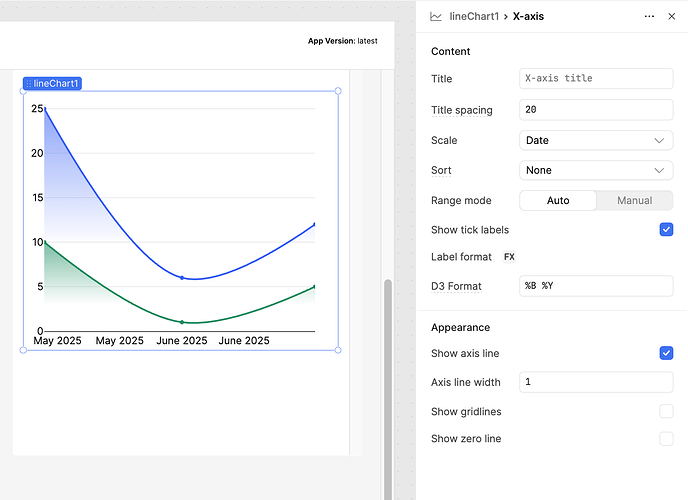Click the bottom-left resize handle of chart
688x500 pixels.
coord(24,350)
